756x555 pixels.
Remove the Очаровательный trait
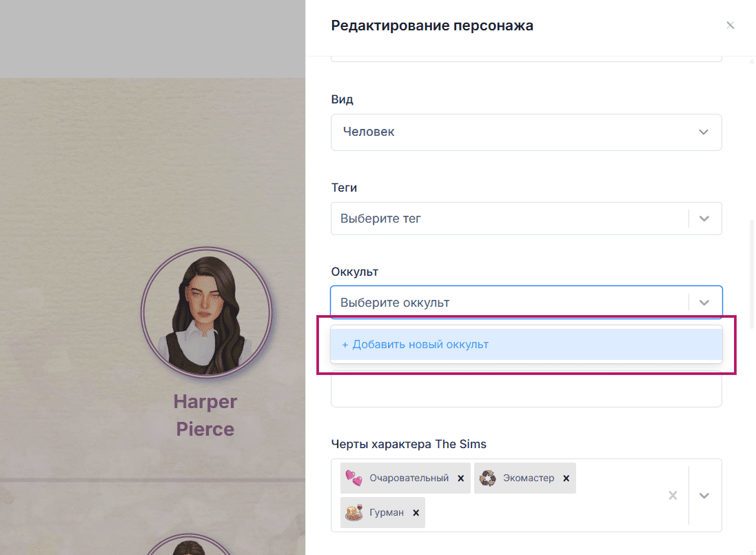click(x=460, y=478)
